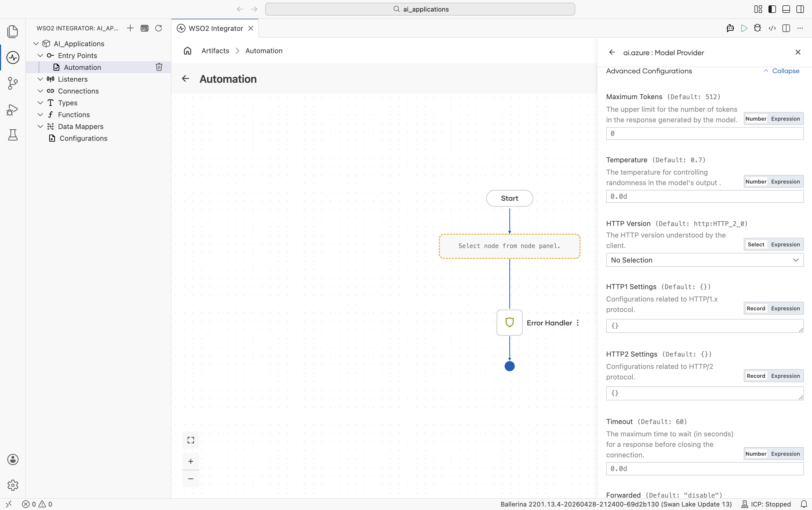
Task: Run the integration with green play icon
Action: pos(744,28)
